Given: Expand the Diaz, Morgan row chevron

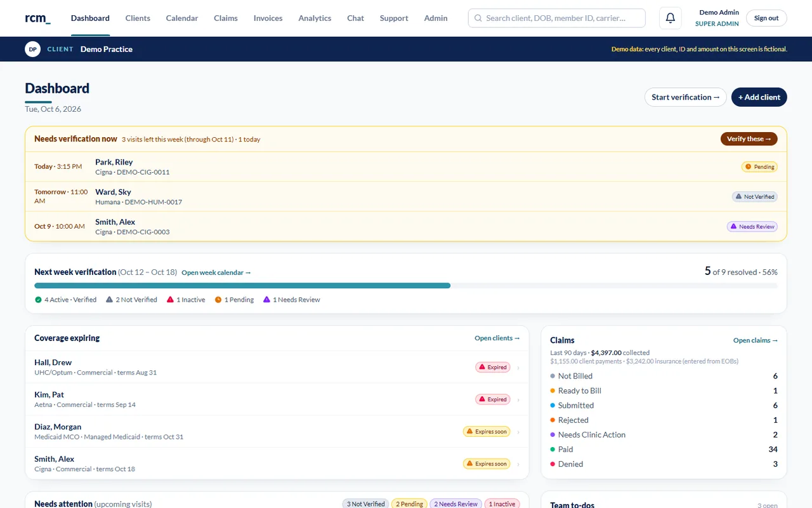Looking at the screenshot, I should coord(518,432).
